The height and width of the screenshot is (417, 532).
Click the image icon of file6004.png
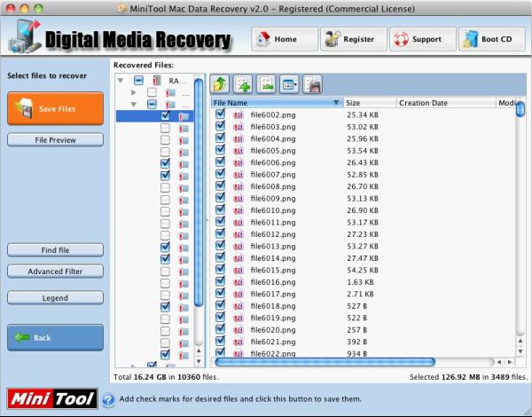point(239,139)
